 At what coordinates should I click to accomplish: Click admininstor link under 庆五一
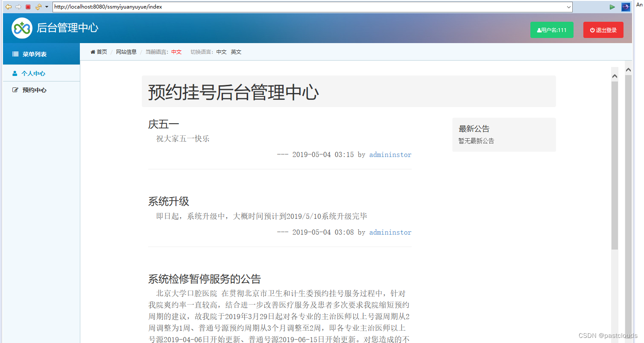(x=390, y=154)
